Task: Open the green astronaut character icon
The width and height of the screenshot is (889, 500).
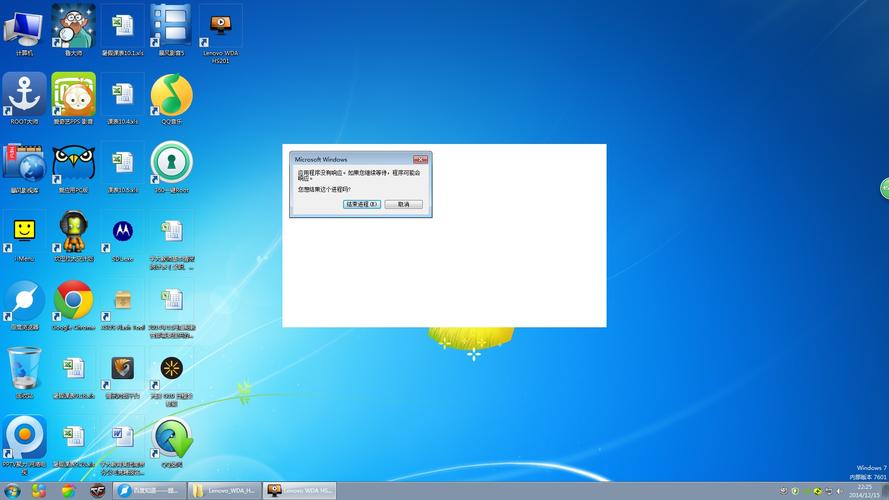Action: 73,236
